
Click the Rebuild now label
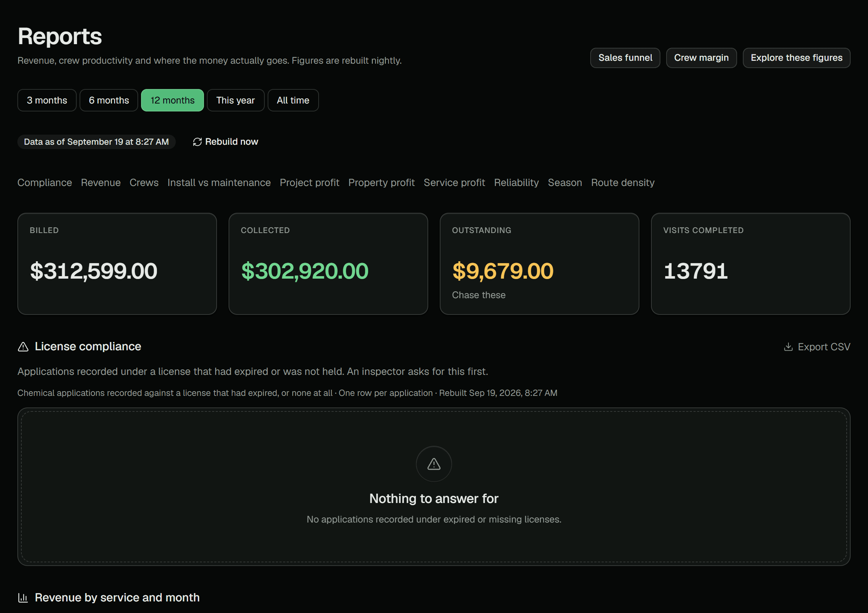click(232, 142)
